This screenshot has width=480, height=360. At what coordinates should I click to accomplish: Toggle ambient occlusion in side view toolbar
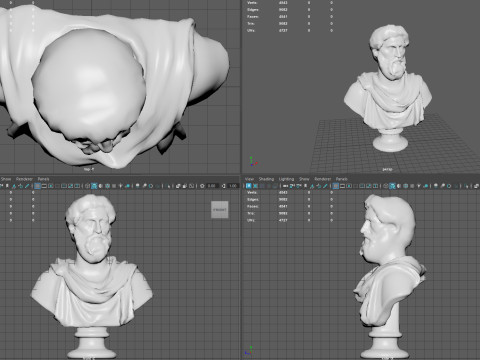(436, 186)
